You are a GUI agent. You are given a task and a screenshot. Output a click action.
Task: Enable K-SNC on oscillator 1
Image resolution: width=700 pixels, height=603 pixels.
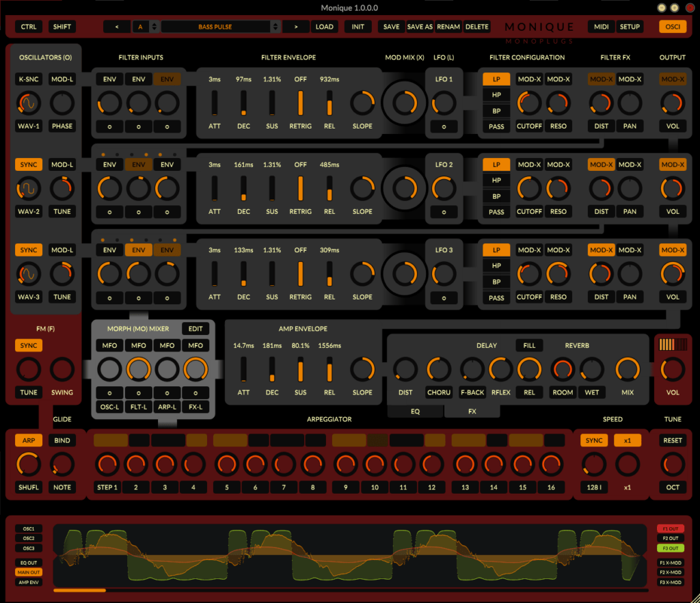click(x=27, y=79)
